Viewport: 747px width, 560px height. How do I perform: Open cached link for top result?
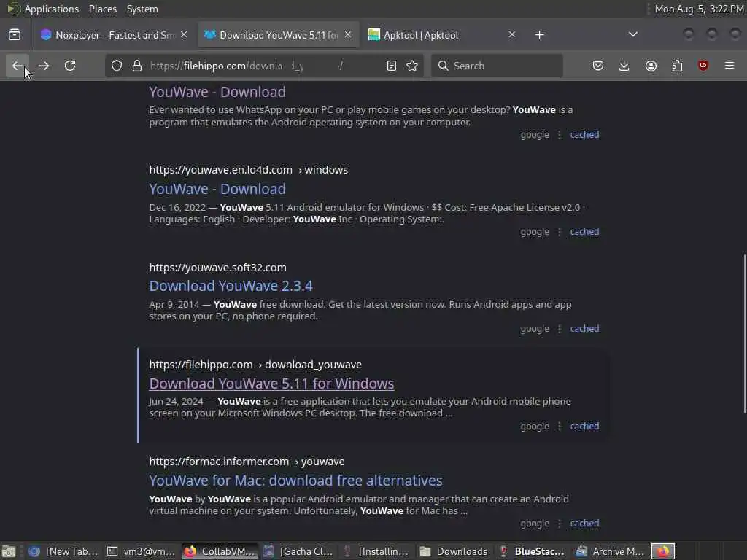tap(584, 135)
